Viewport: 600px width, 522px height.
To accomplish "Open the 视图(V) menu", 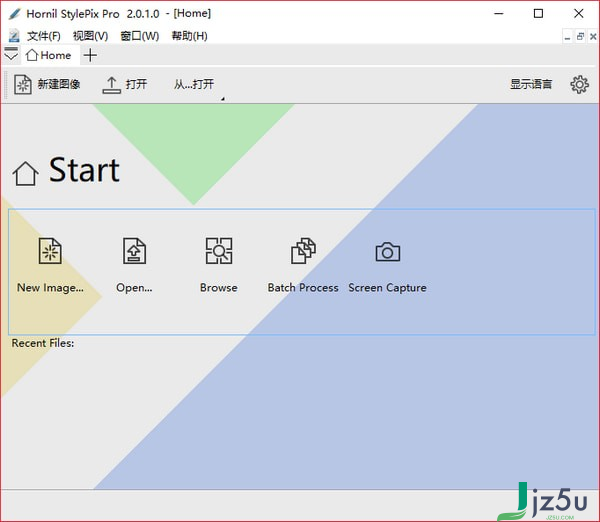I will click(91, 36).
